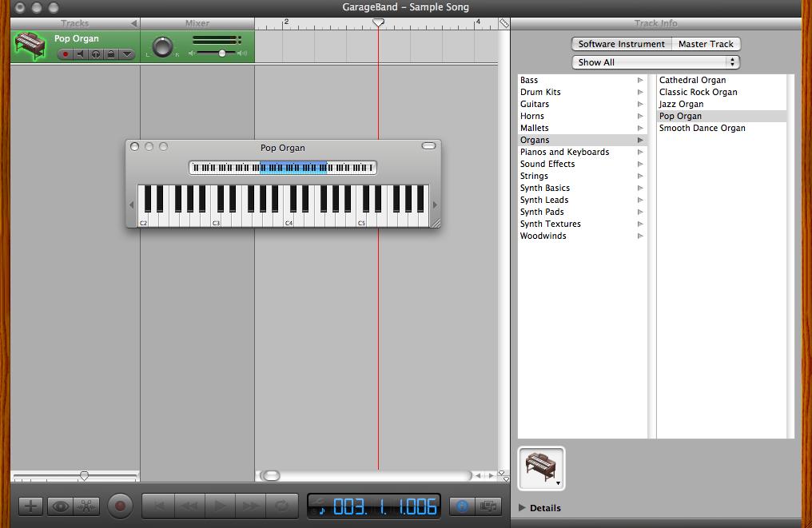Choose the Cathedral Organ instrument
The width and height of the screenshot is (812, 528).
click(x=722, y=80)
